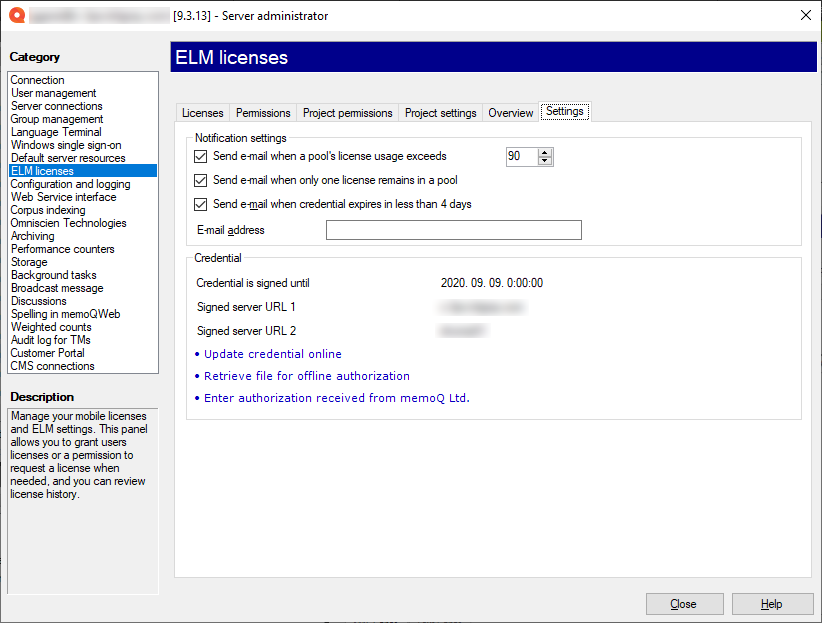Decrease the 90 threshold using down arrow
Image resolution: width=822 pixels, height=623 pixels.
coord(543,161)
